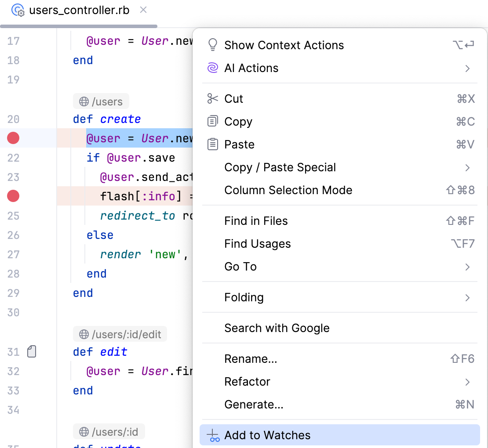Select the Cut scissors icon

213,98
